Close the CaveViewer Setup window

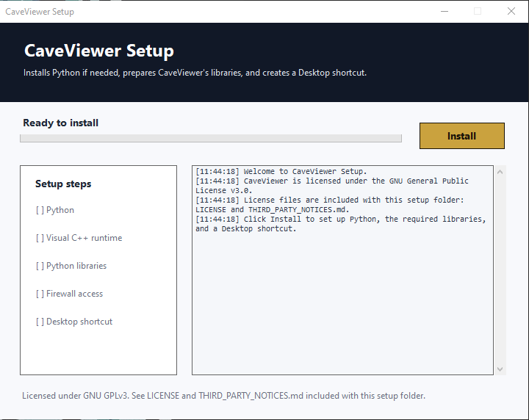point(511,12)
